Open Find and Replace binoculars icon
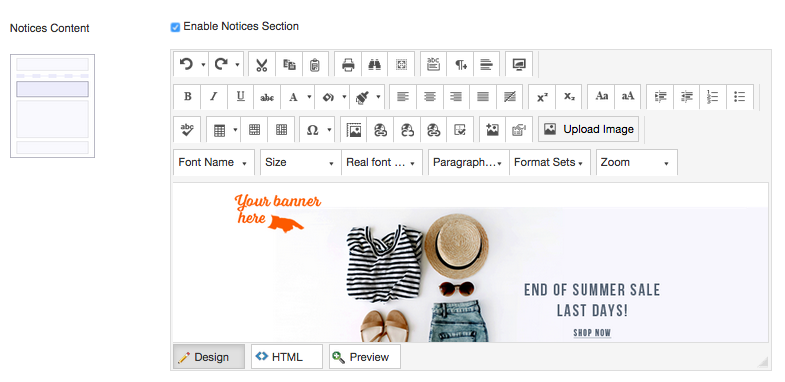Viewport: 785px width, 382px height. (x=374, y=65)
